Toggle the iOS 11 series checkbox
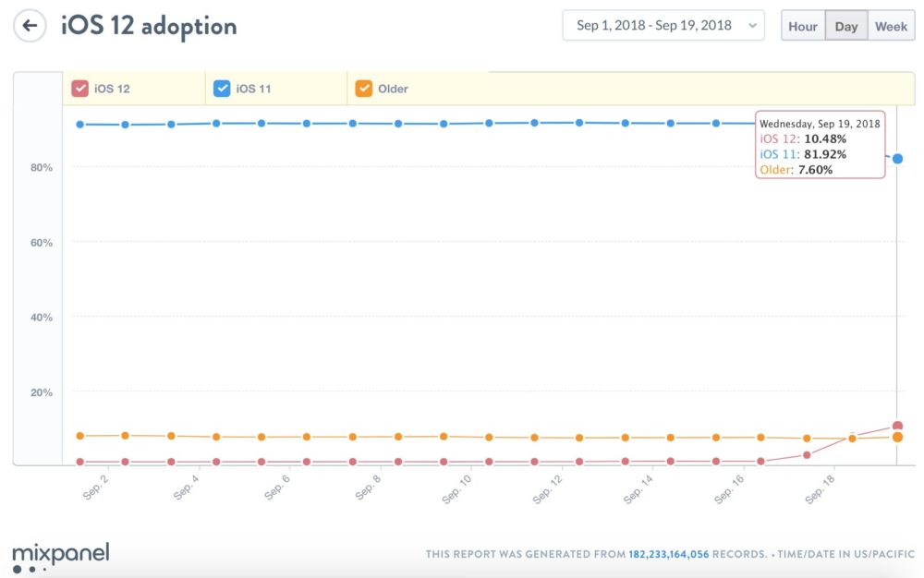Viewport: 924px width, 578px height. click(x=222, y=89)
